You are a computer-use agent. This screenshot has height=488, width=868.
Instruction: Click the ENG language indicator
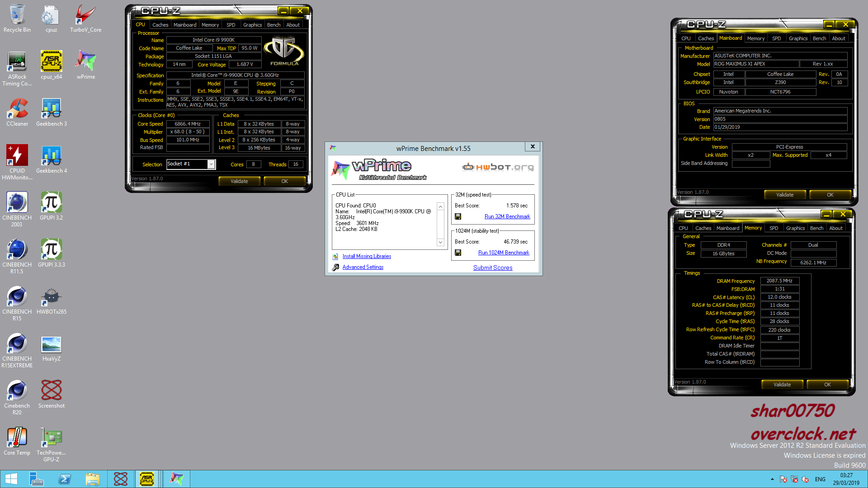(x=820, y=479)
